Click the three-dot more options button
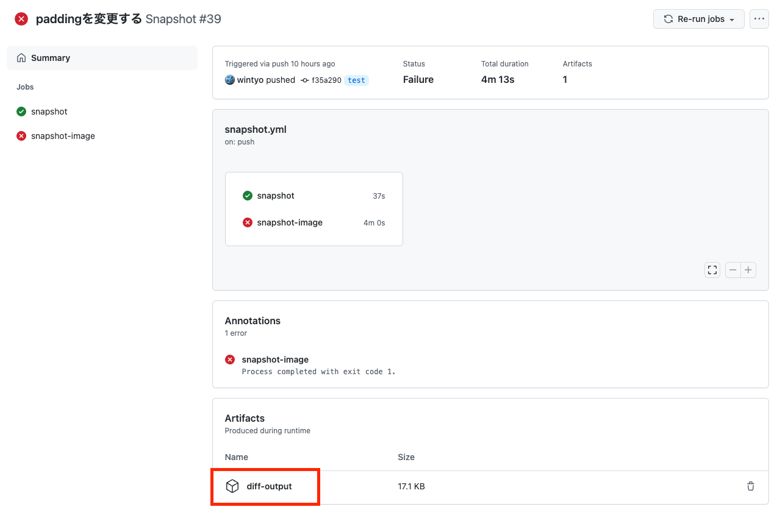 tap(759, 19)
